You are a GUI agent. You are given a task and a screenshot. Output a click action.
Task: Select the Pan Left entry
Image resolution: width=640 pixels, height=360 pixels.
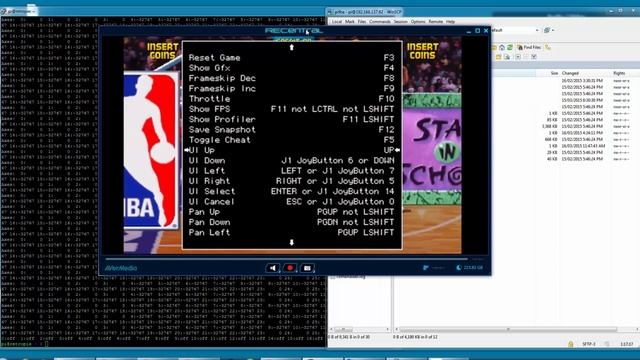point(291,232)
